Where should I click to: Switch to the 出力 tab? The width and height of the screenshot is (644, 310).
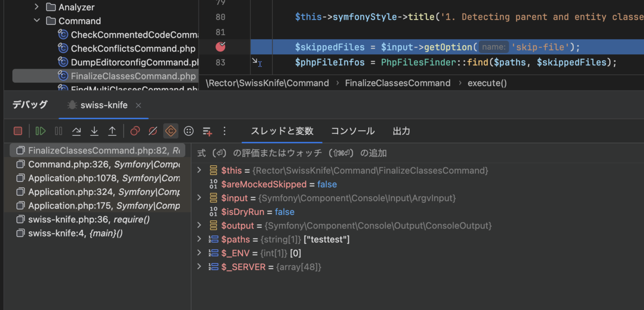point(401,131)
